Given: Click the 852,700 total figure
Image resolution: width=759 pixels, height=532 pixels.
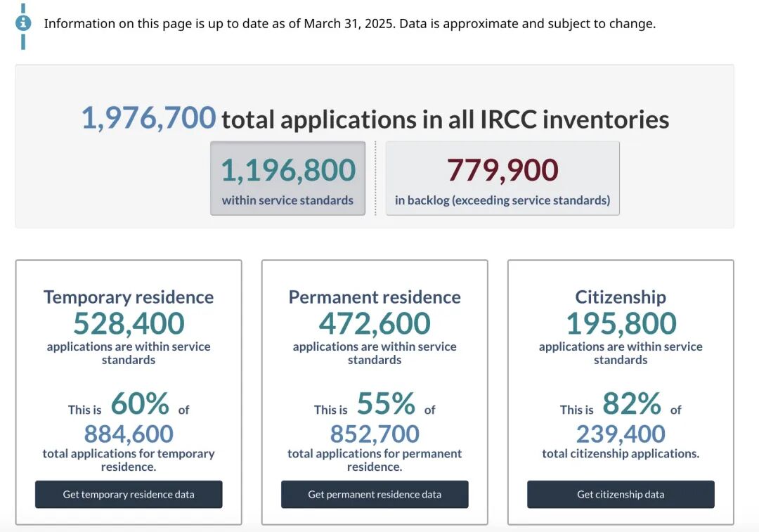Looking at the screenshot, I should 375,434.
